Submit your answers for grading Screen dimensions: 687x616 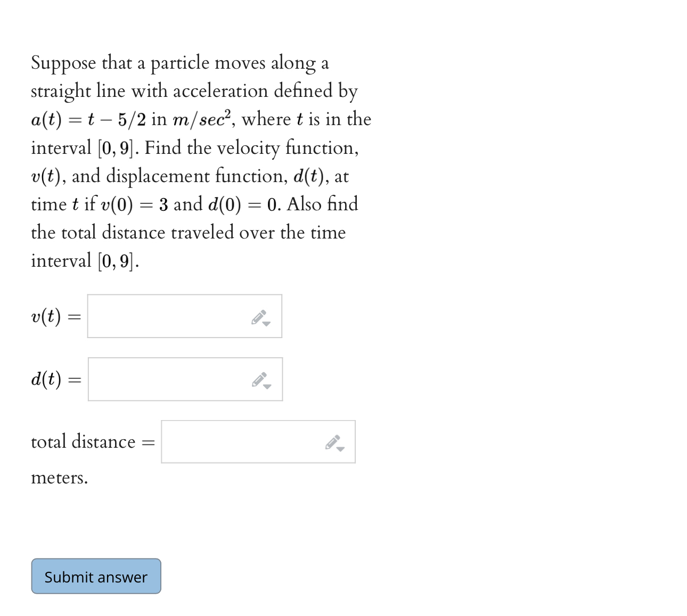point(96,577)
